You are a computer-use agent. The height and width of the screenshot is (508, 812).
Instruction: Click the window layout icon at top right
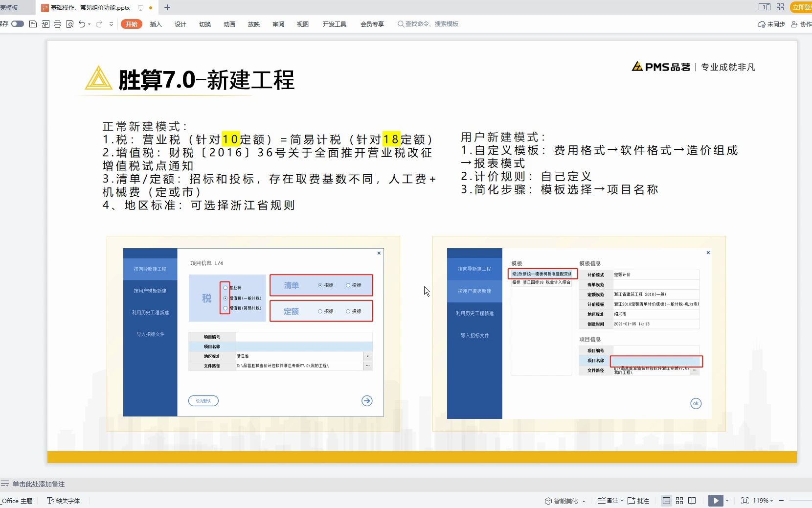coord(765,7)
